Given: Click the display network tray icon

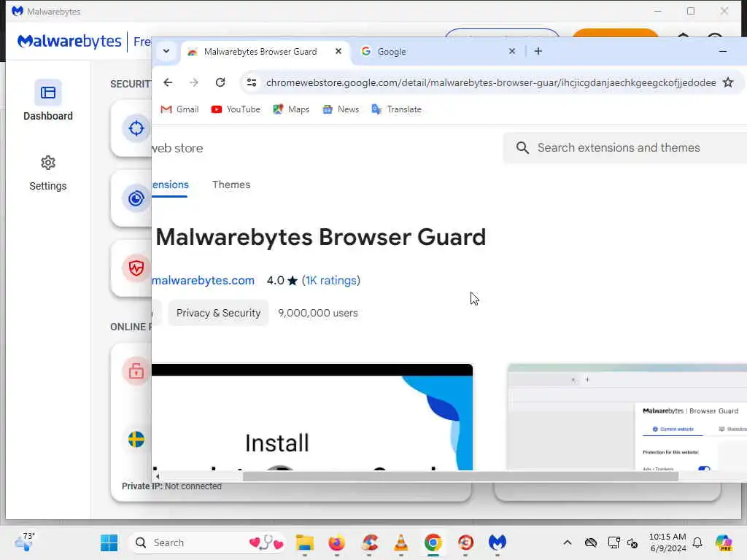Looking at the screenshot, I should click(614, 542).
